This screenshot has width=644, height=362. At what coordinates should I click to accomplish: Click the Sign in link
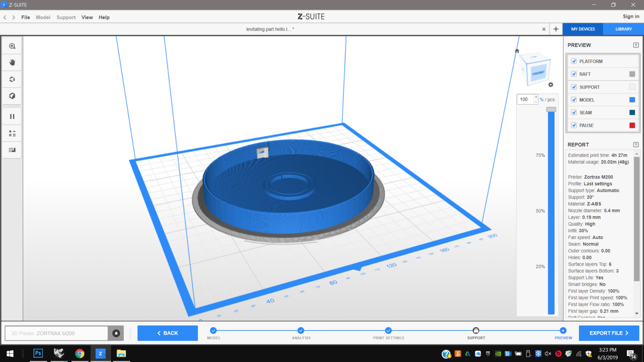(631, 16)
